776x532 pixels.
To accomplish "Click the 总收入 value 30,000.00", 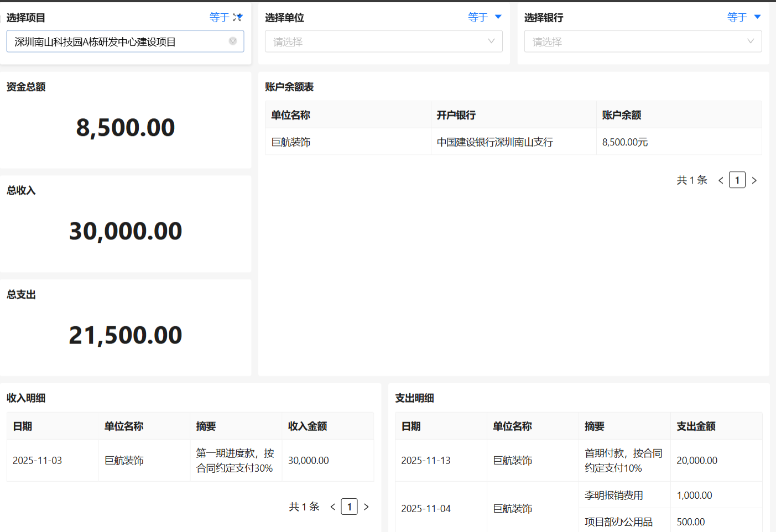I will [x=126, y=231].
